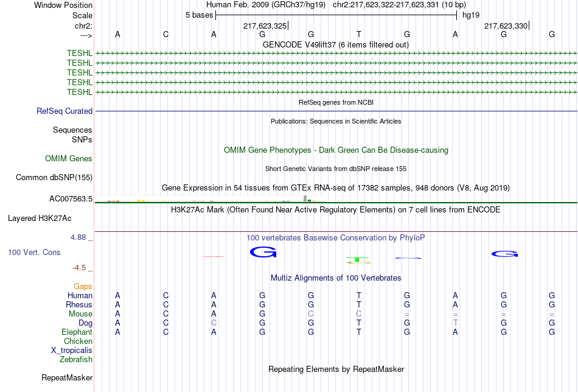Click the -4.5 lower scale value
The height and width of the screenshot is (392, 578).
click(79, 268)
